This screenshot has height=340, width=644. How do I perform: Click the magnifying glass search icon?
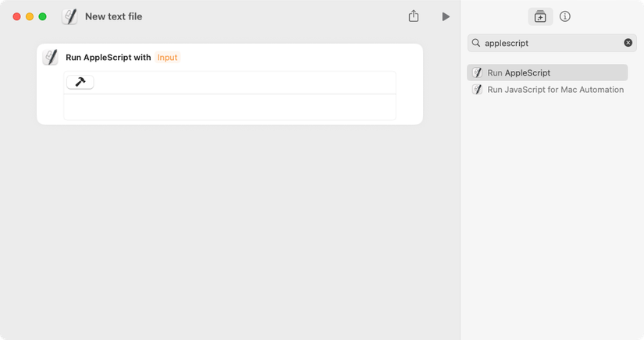click(x=476, y=43)
